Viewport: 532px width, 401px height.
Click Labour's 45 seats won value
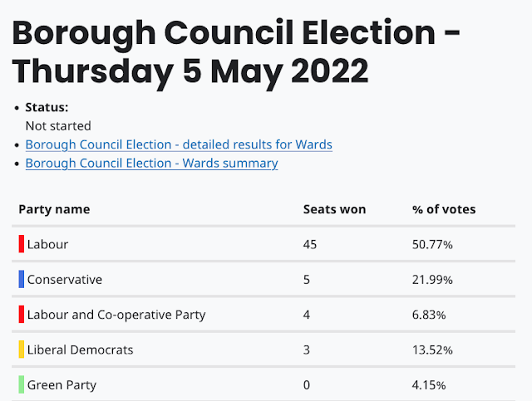[x=310, y=245]
